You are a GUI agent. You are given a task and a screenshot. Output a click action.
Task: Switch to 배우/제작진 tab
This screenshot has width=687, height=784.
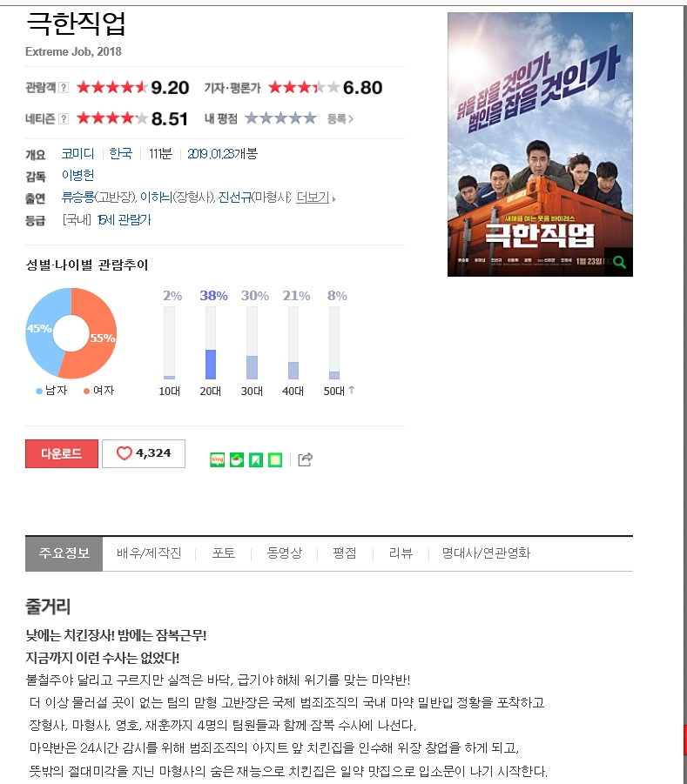149,553
